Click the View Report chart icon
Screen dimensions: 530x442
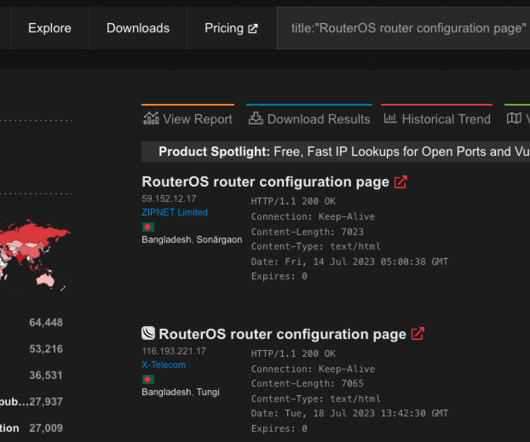pos(151,118)
